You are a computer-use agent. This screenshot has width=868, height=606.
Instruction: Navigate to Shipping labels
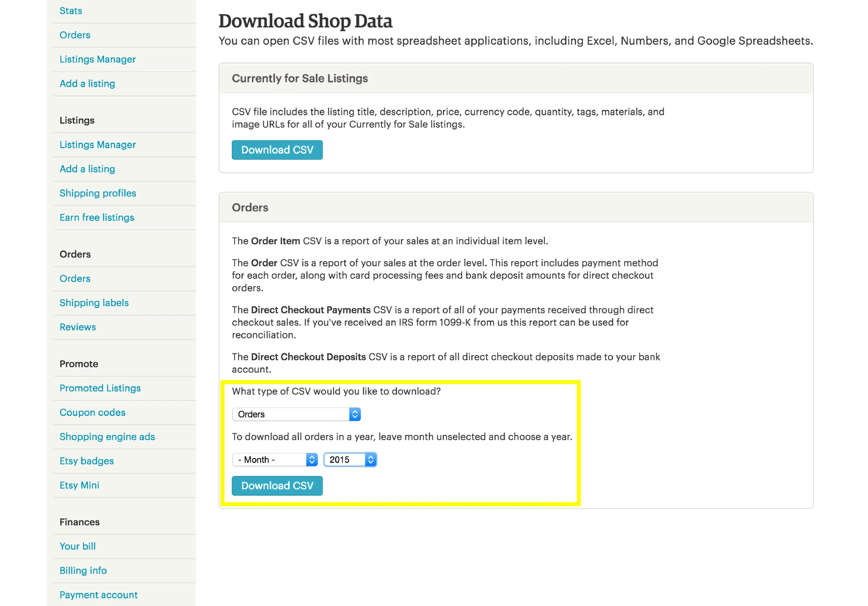point(94,303)
